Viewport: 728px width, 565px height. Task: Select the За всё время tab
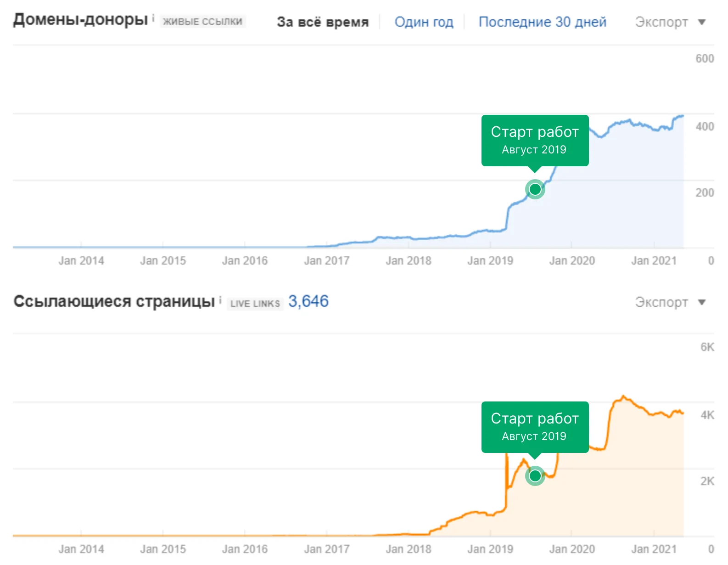pos(323,22)
